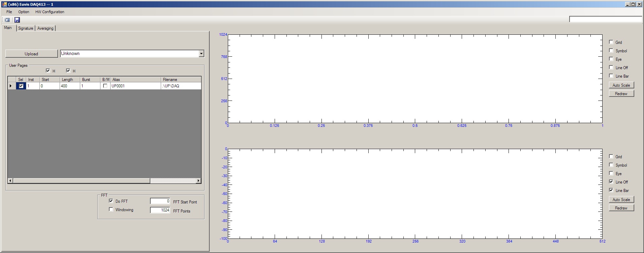Image resolution: width=644 pixels, height=253 pixels.
Task: Enable Grid on the bottom FFT plot
Action: click(611, 156)
